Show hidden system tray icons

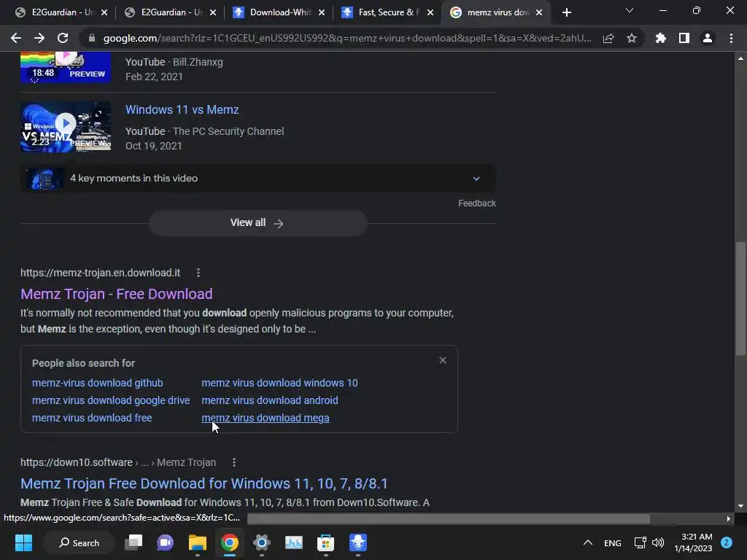click(588, 542)
